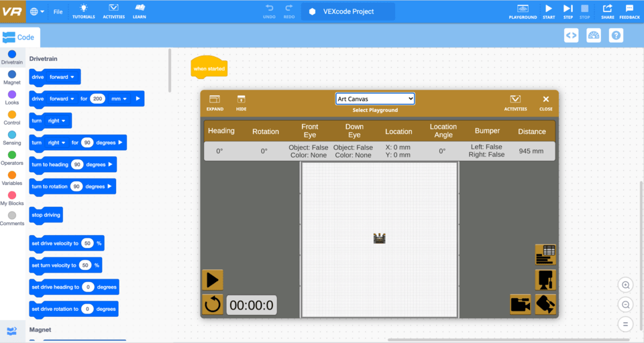
Task: Switch to chase camera view
Action: [x=521, y=304]
